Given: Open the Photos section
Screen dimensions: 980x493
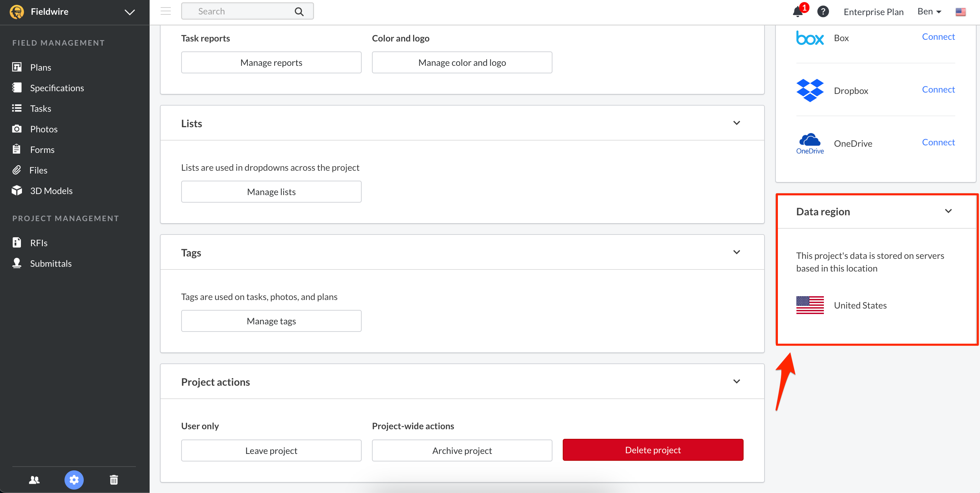Looking at the screenshot, I should [44, 129].
